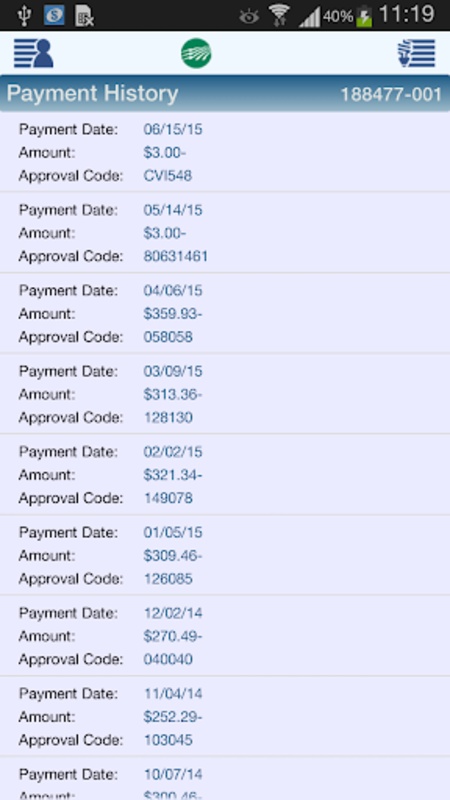Tap the $321.34 payment amount
450x800 pixels.
172,475
